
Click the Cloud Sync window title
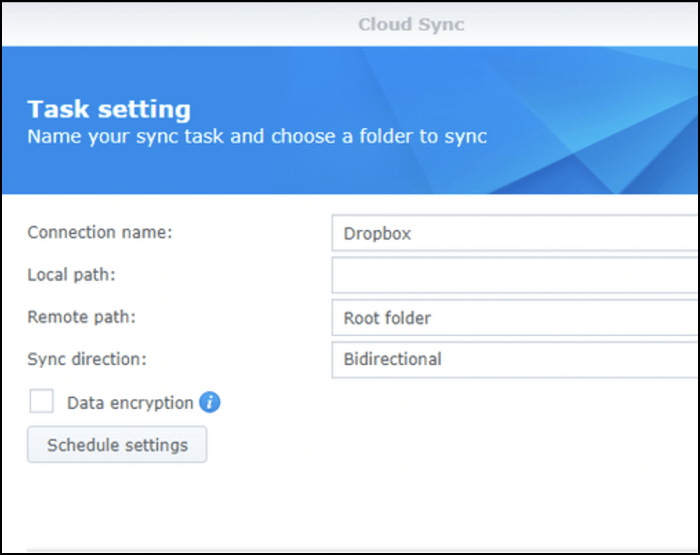(x=411, y=24)
